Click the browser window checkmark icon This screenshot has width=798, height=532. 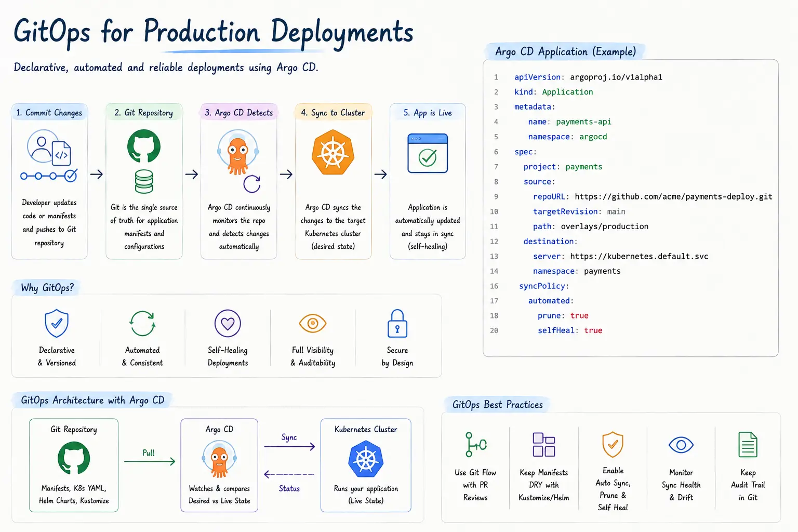[x=428, y=153]
